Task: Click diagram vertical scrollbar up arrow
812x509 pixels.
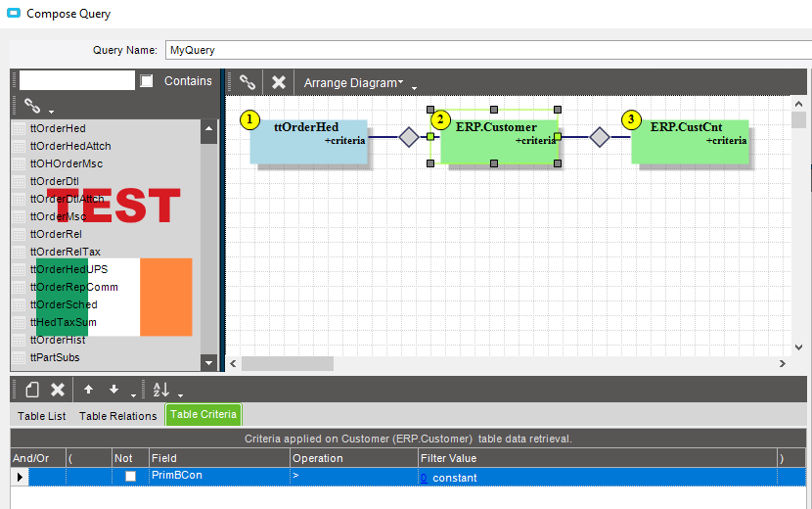Action: [798, 104]
